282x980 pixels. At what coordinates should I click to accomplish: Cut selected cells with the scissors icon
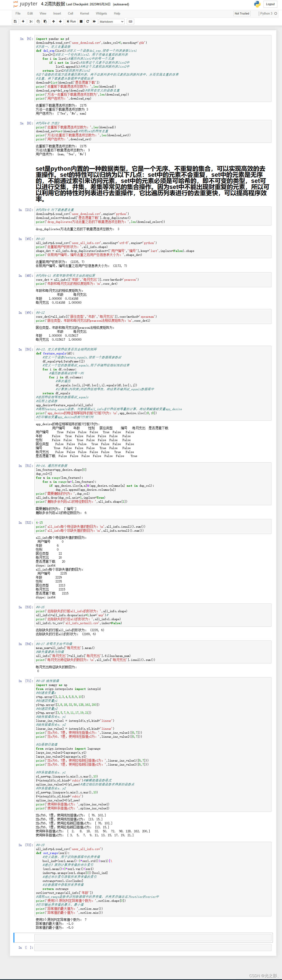coord(31,21)
